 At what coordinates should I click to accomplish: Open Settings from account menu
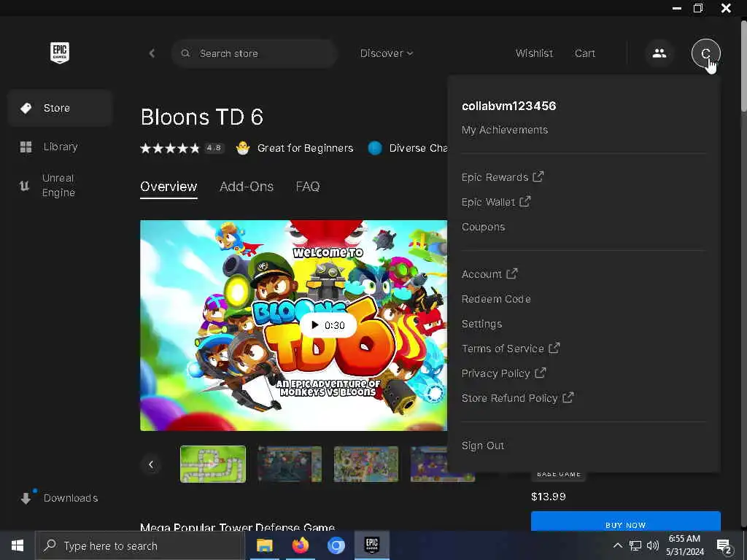point(481,324)
